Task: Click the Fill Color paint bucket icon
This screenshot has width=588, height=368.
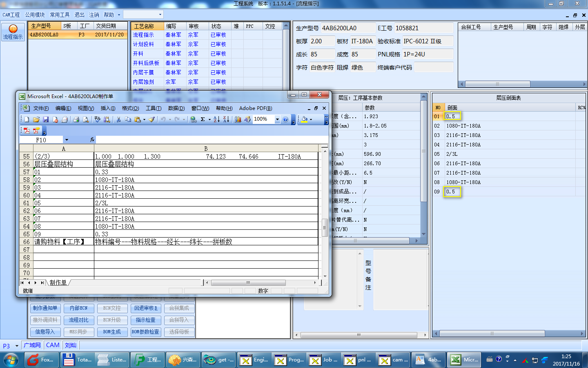Action: [x=304, y=119]
